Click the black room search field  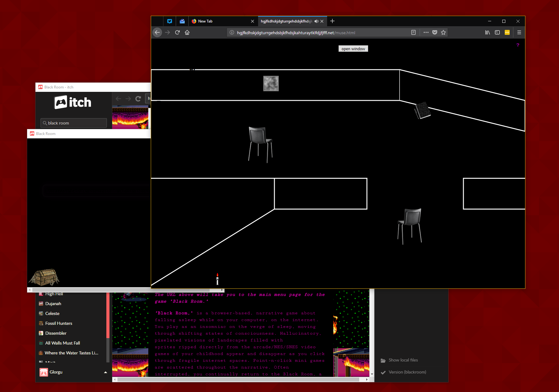[74, 123]
